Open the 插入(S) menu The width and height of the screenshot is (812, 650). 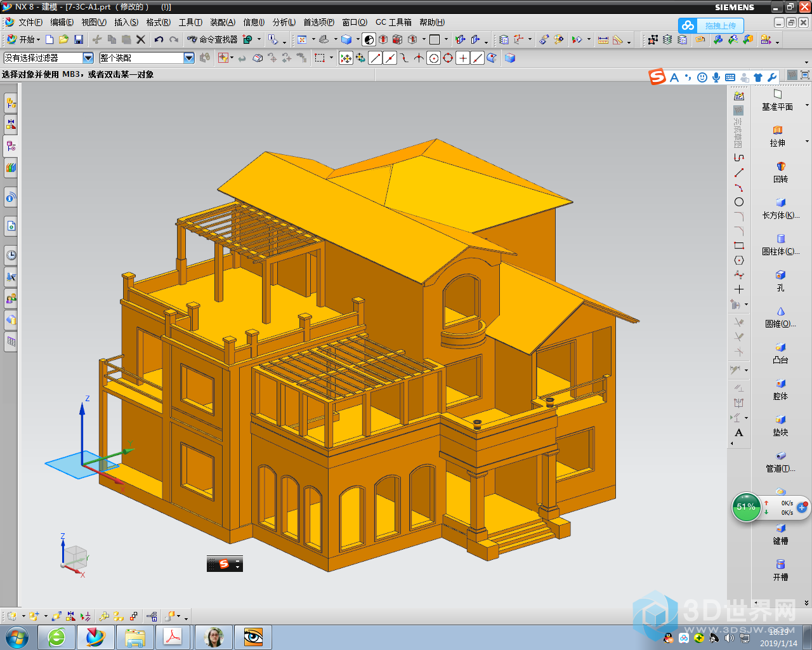point(126,22)
